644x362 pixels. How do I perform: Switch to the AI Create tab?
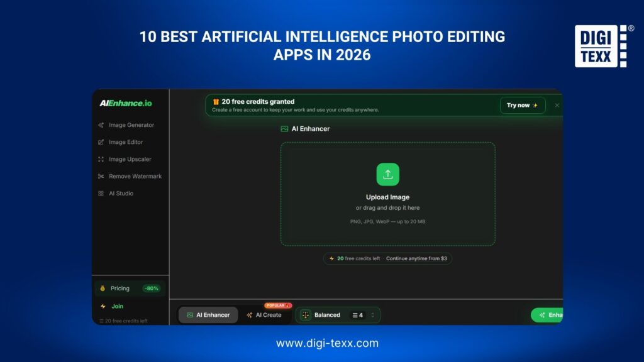(264, 315)
